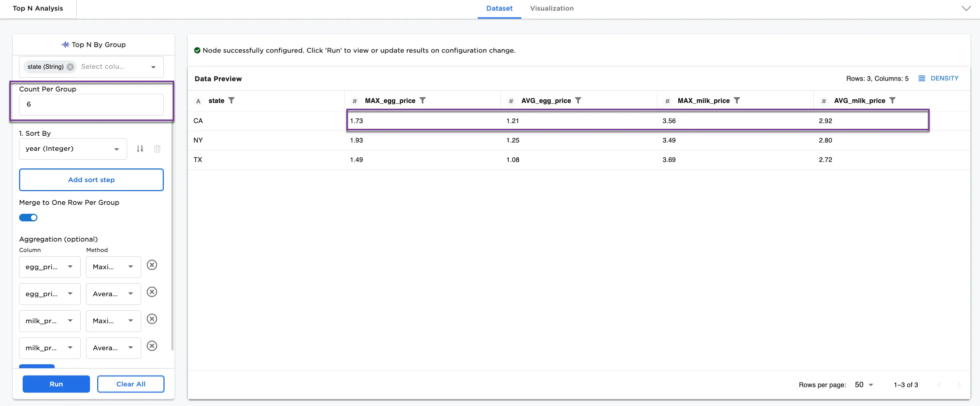
Task: Remove the milk_price Average aggregation row
Action: (x=152, y=346)
